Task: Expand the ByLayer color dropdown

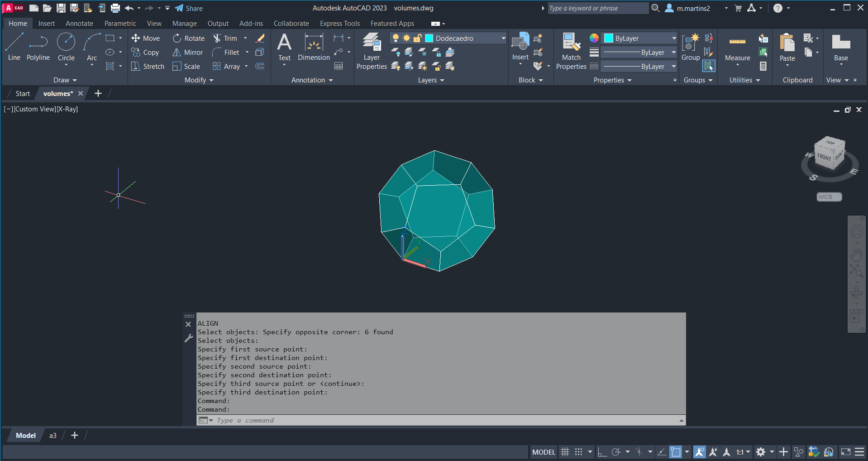Action: [x=673, y=38]
